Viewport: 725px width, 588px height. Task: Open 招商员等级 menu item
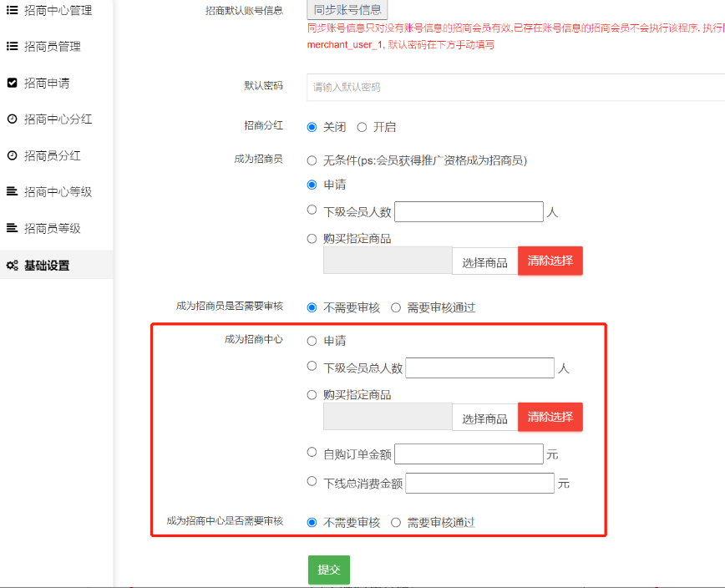point(52,228)
